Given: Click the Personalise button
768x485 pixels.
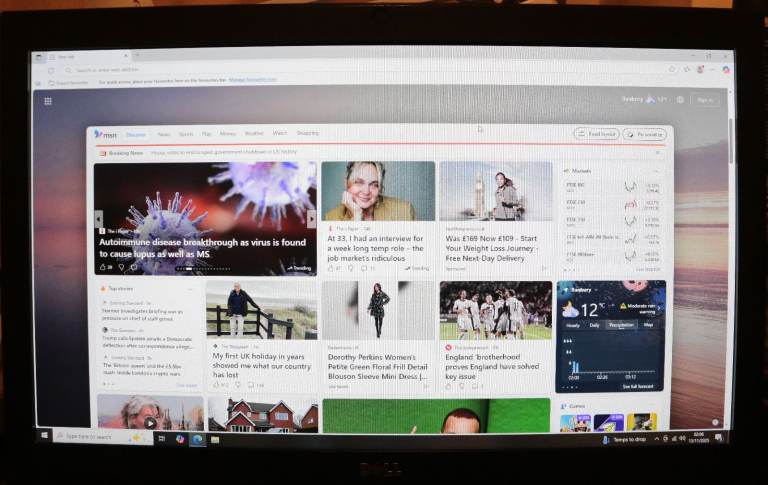Looking at the screenshot, I should click(x=644, y=134).
